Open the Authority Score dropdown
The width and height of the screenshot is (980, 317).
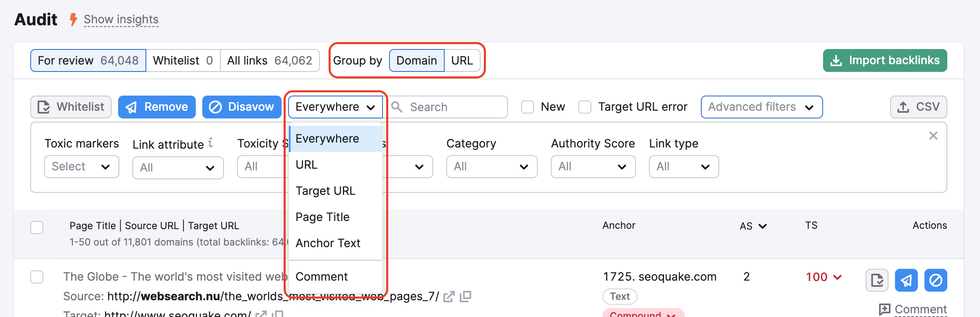[593, 167]
